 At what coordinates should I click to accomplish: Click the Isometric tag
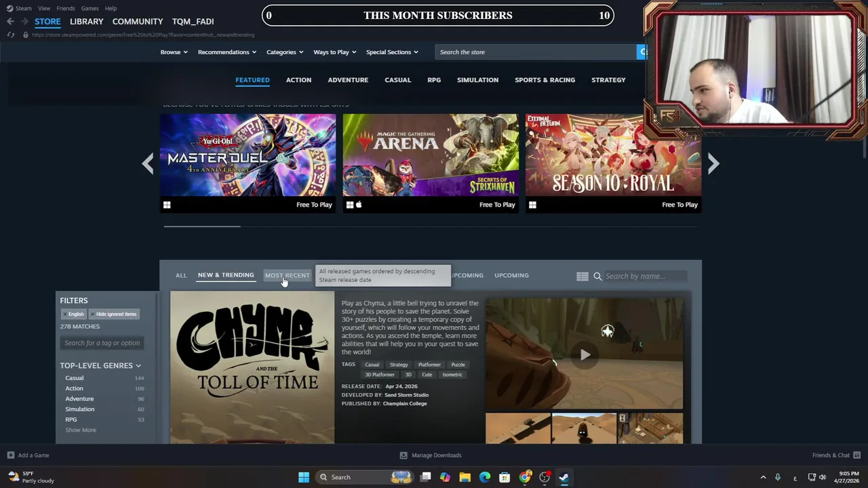click(452, 375)
